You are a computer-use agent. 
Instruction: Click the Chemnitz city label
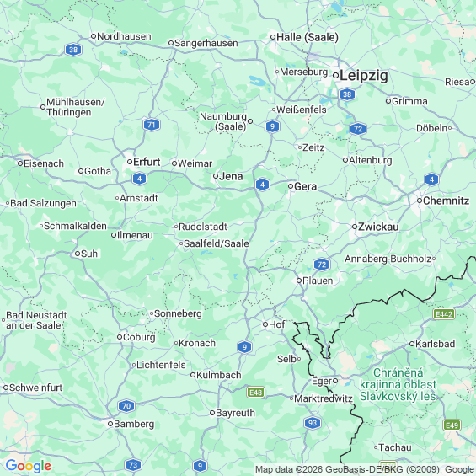[446, 201]
